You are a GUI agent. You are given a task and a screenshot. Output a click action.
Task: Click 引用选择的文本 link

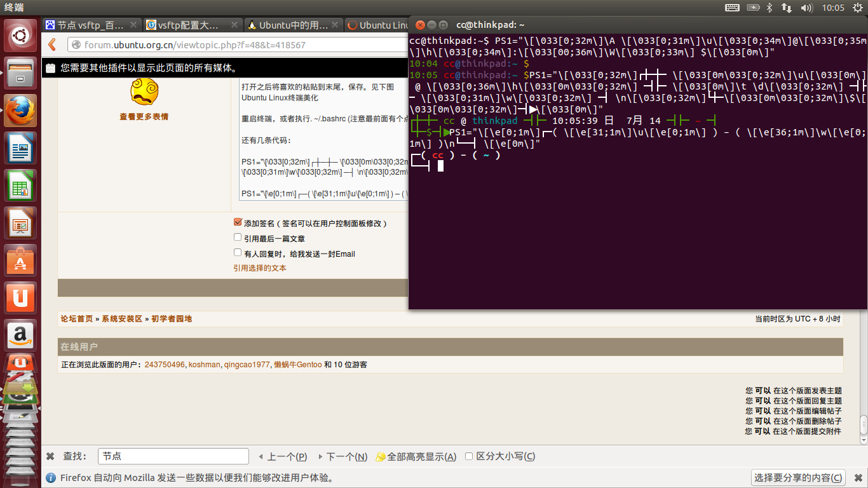(x=260, y=268)
